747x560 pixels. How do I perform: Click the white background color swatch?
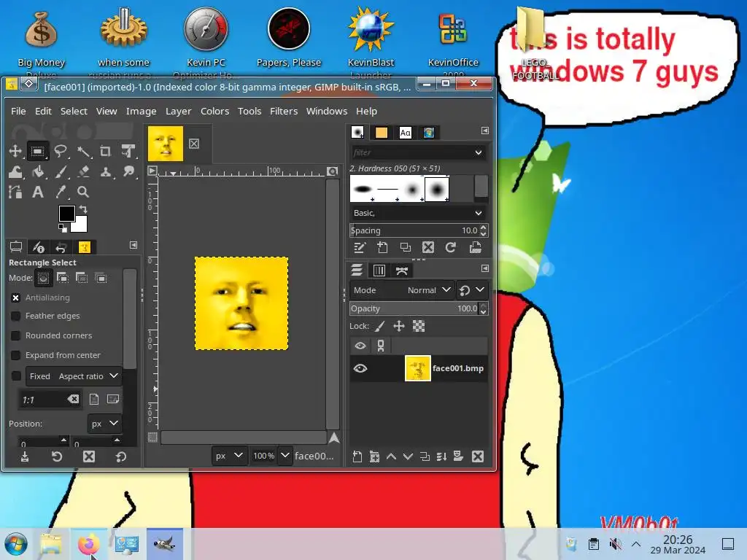[x=80, y=226]
